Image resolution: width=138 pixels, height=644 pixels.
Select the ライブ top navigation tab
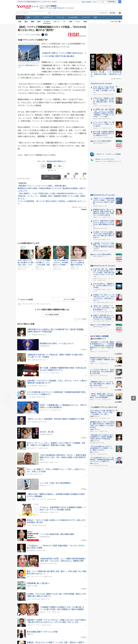(37, 17)
